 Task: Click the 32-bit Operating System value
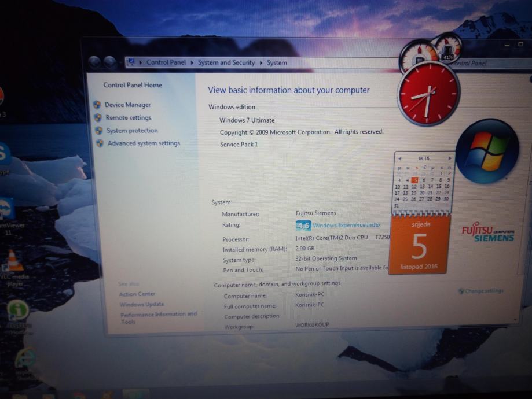pyautogui.click(x=326, y=258)
